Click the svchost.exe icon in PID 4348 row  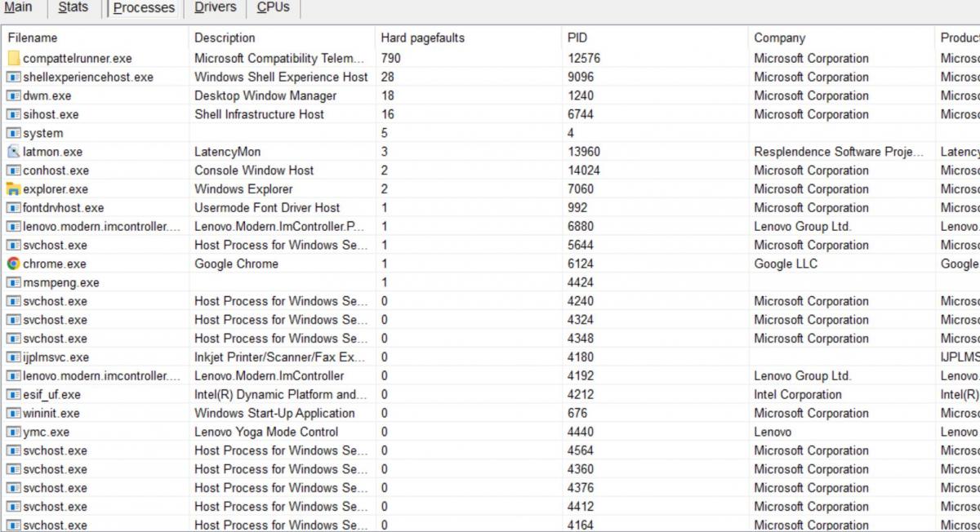14,339
